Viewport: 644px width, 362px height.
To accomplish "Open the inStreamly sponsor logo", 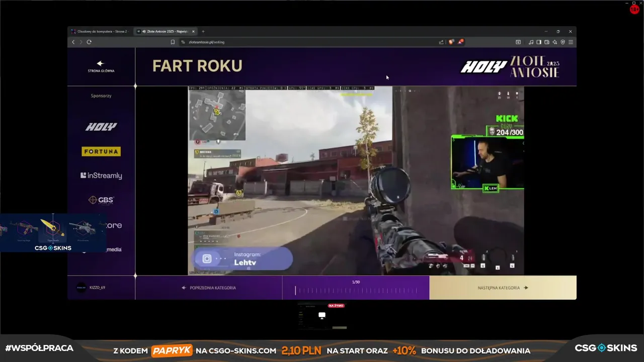I will (101, 175).
